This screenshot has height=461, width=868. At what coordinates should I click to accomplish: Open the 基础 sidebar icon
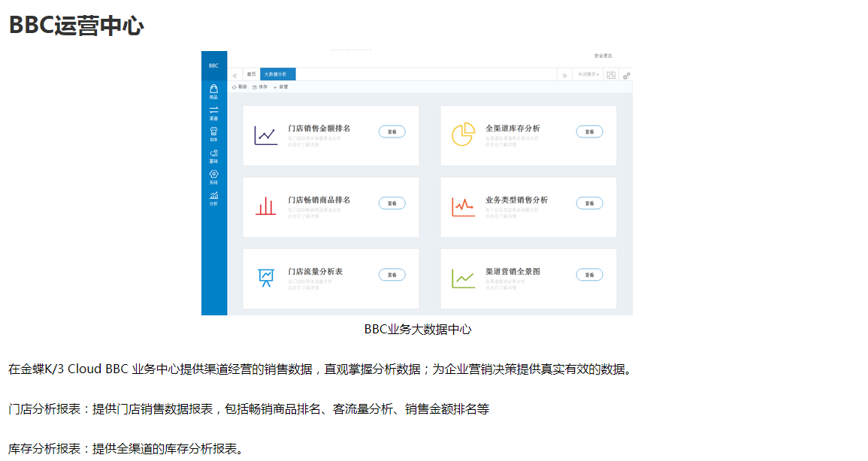click(213, 155)
